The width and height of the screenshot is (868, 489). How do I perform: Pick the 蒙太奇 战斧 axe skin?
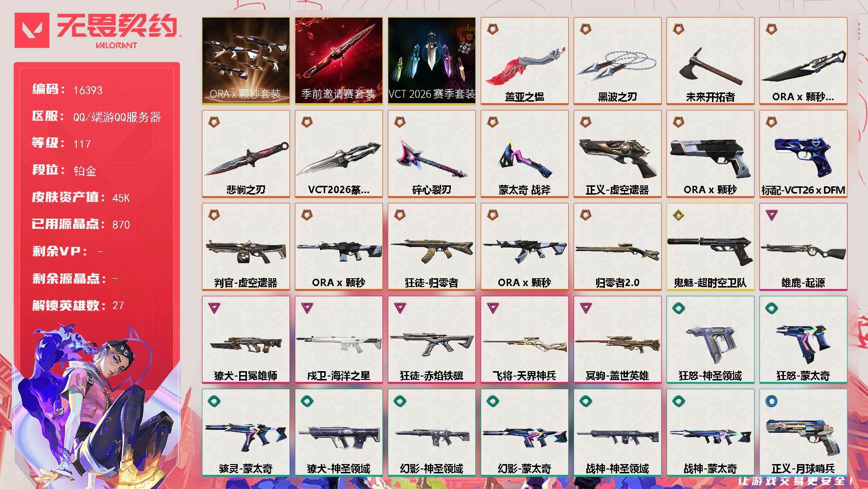(x=524, y=154)
